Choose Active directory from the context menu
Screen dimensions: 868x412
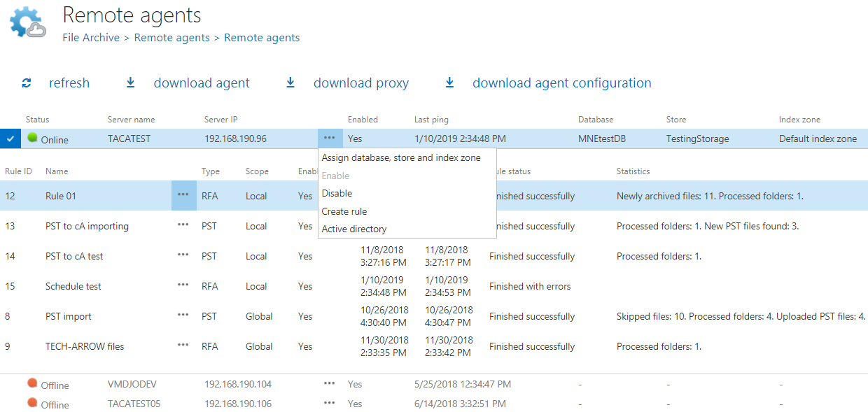353,229
